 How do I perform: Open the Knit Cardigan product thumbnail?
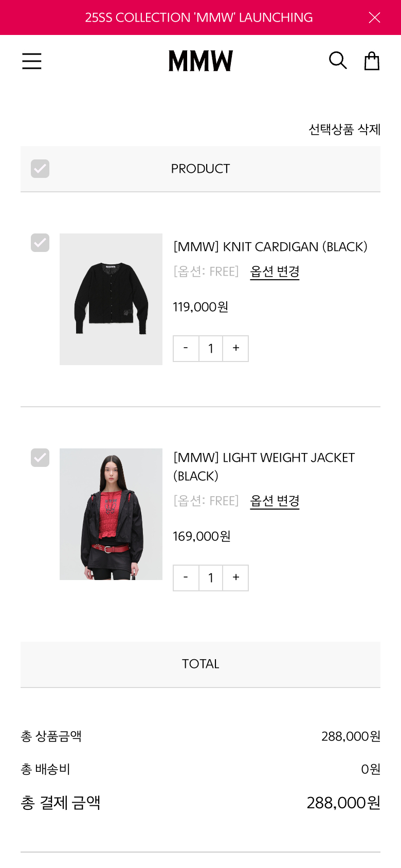(111, 299)
